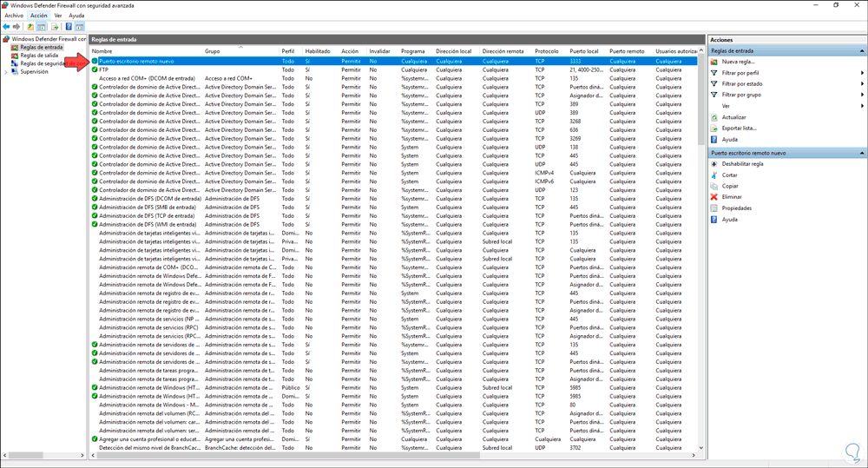868x468 pixels.
Task: Click the scroll-down arrow of rules list
Action: (x=701, y=447)
